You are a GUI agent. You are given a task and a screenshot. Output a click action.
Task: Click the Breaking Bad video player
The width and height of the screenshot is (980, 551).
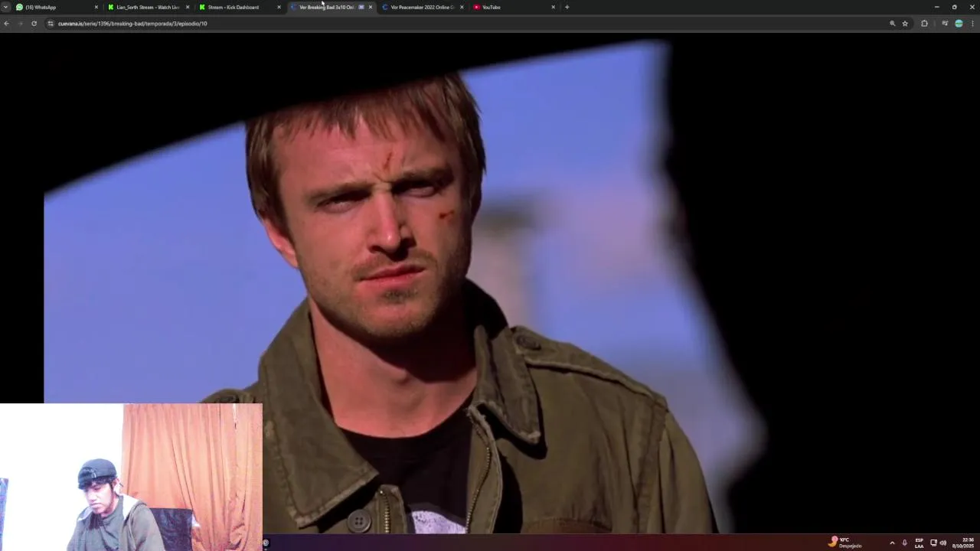click(x=490, y=283)
